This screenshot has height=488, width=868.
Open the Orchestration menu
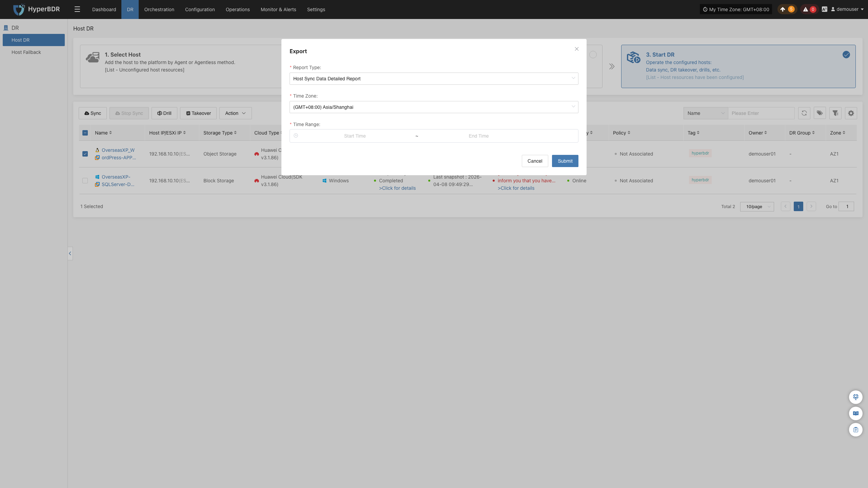point(159,9)
